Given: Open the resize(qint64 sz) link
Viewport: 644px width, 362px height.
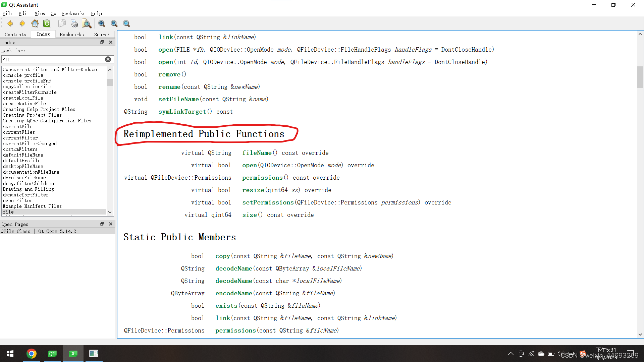Looking at the screenshot, I should point(253,190).
